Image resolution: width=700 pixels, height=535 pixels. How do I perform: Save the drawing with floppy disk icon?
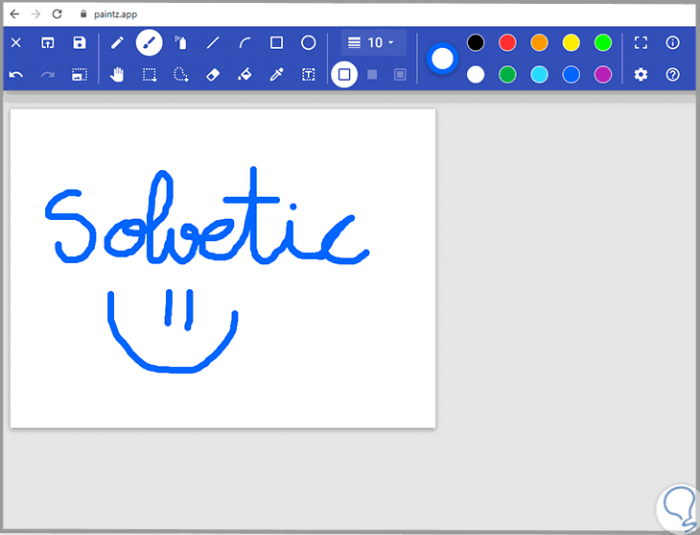click(x=79, y=43)
